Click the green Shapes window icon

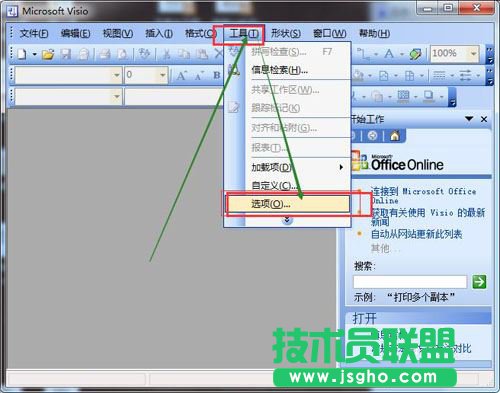pos(415,54)
